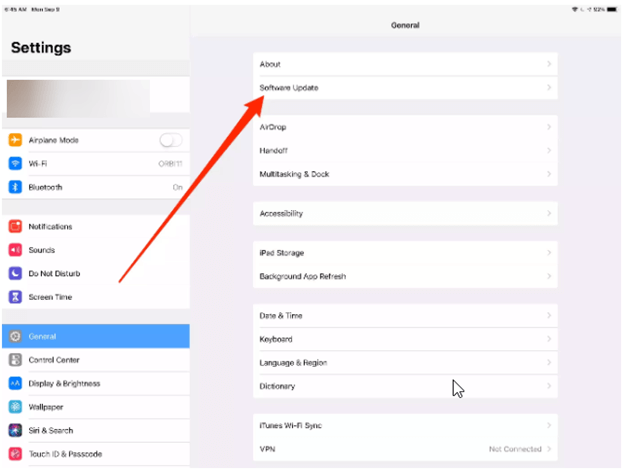Tap the Screen Time hourglass icon
Image resolution: width=624 pixels, height=469 pixels.
click(x=15, y=297)
